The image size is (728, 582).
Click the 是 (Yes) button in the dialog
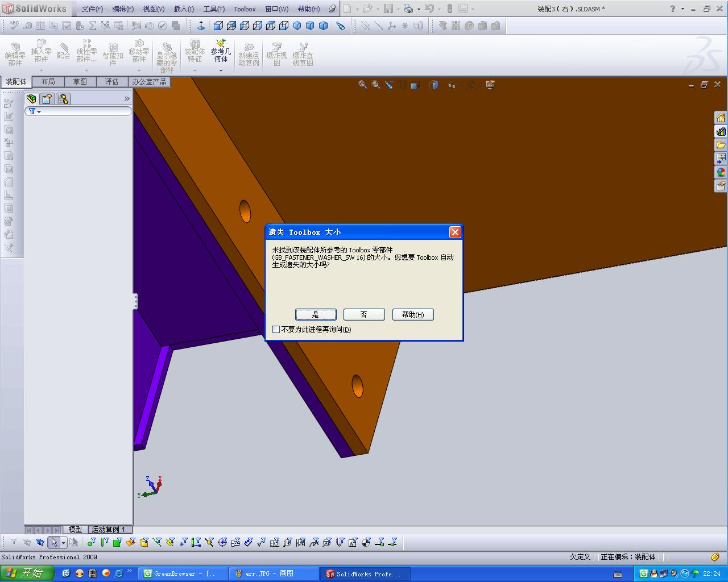[x=316, y=314]
